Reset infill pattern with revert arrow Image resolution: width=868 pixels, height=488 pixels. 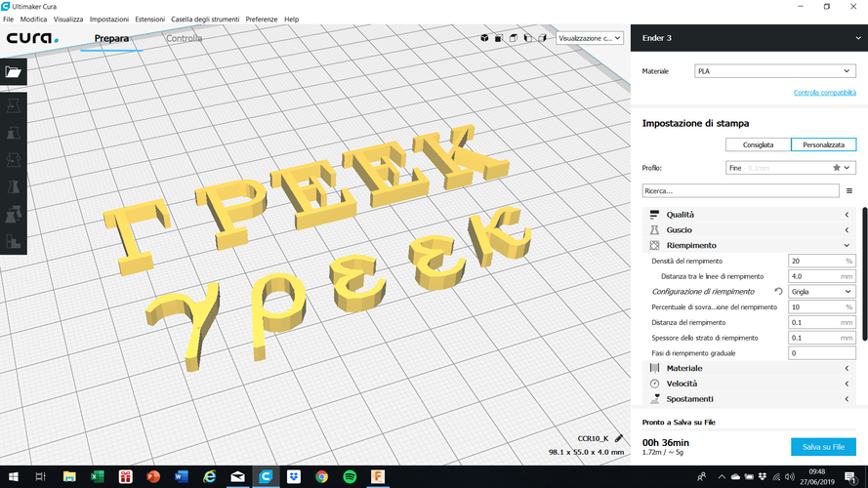(x=778, y=292)
